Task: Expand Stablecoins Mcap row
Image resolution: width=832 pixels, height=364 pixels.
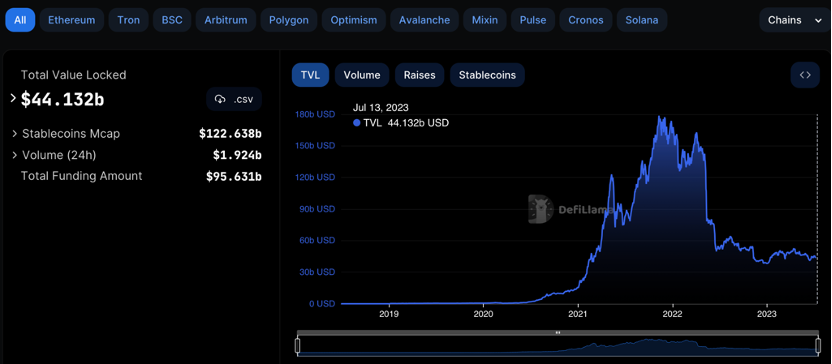Action: pos(15,134)
